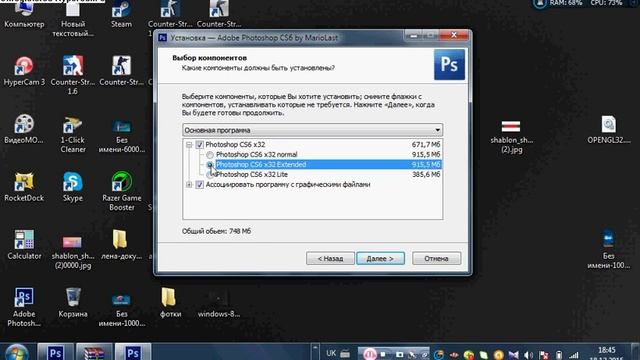Open the фотки folder

(170, 303)
